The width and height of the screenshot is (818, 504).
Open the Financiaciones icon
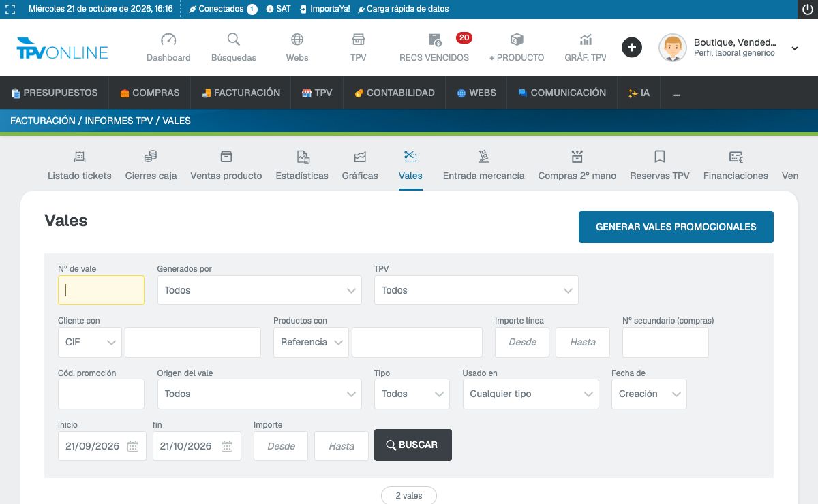(x=736, y=157)
